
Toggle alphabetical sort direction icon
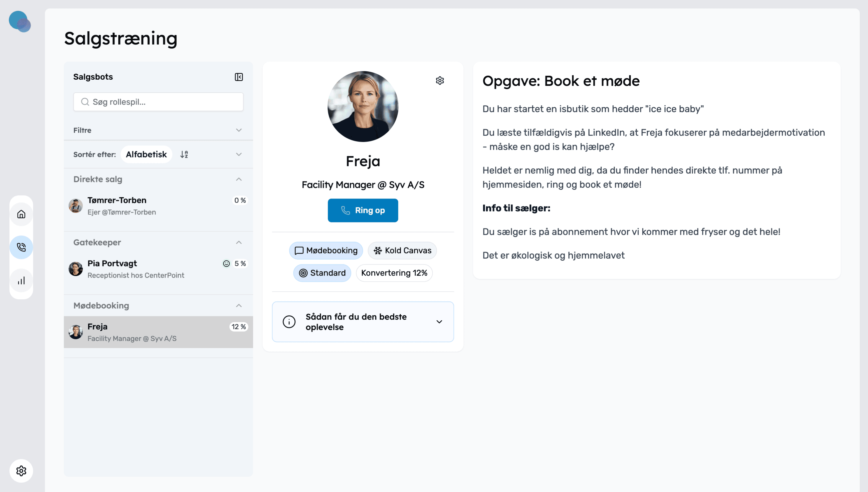184,155
